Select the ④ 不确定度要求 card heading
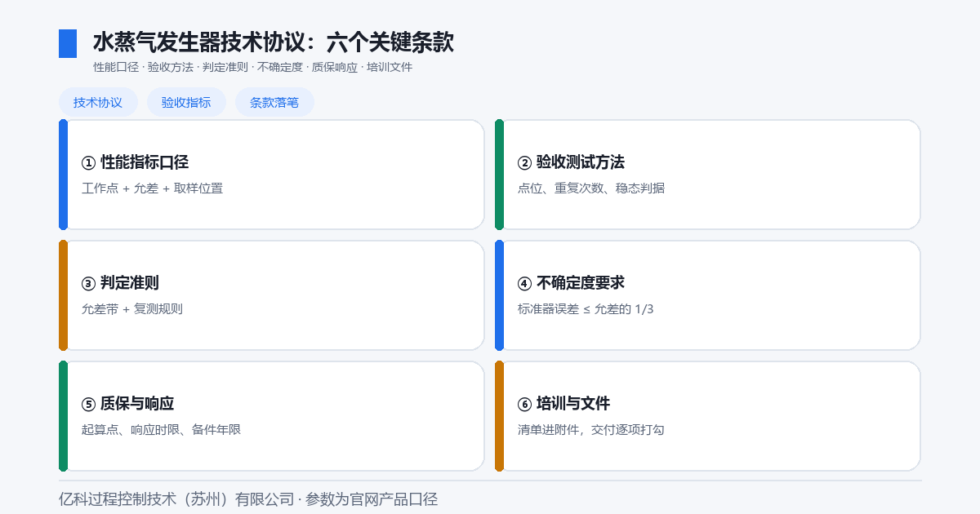The height and width of the screenshot is (514, 980). 571,283
